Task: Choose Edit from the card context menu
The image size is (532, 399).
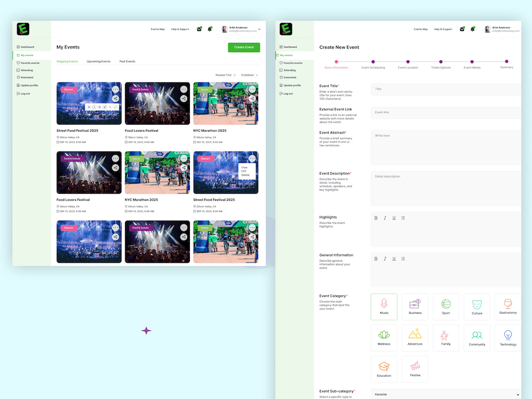Action: (244, 171)
